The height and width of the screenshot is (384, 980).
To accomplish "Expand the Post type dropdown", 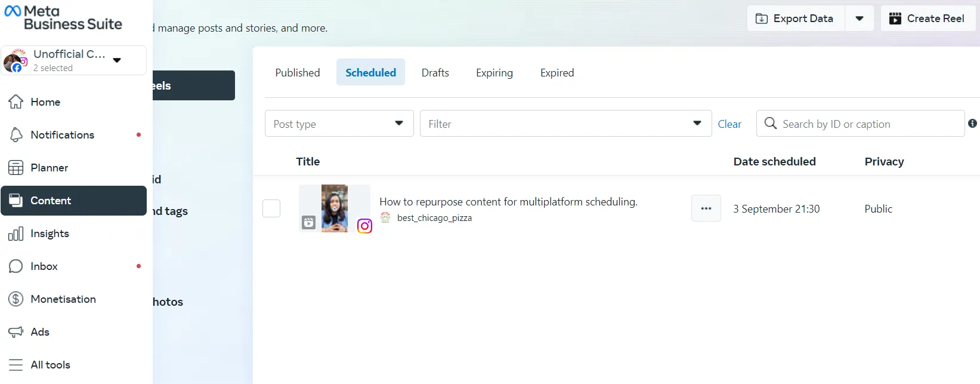I will (339, 124).
